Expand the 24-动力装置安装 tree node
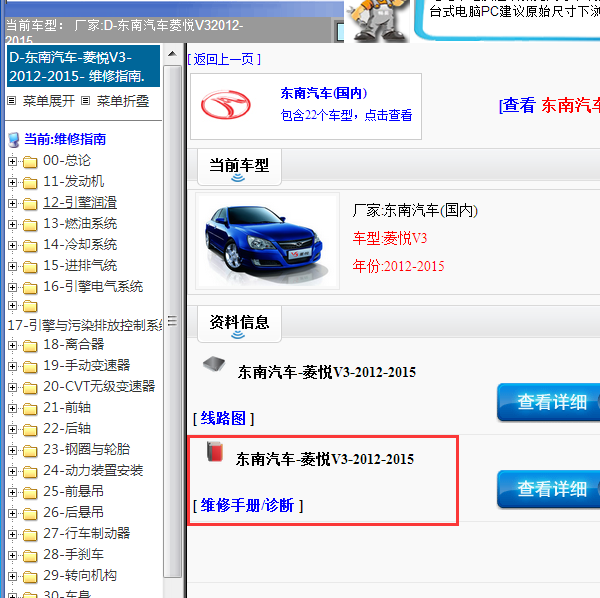Image resolution: width=600 pixels, height=598 pixels. tap(12, 471)
